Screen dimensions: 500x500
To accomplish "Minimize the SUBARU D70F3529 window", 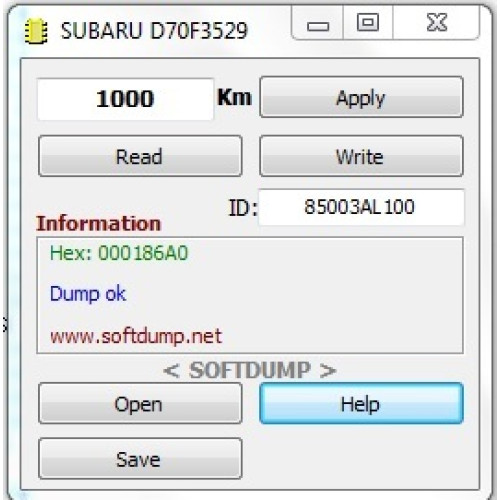I will pyautogui.click(x=318, y=24).
